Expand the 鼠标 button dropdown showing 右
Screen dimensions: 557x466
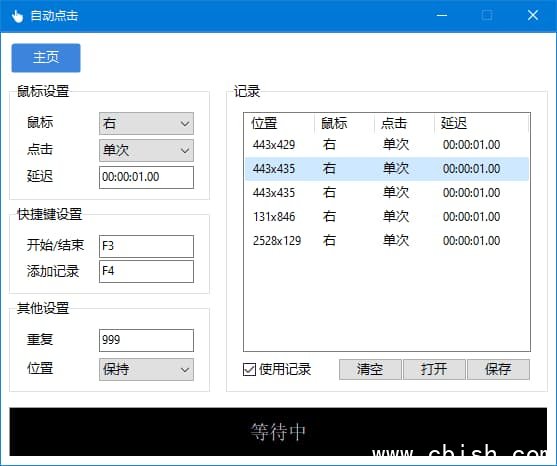point(146,123)
